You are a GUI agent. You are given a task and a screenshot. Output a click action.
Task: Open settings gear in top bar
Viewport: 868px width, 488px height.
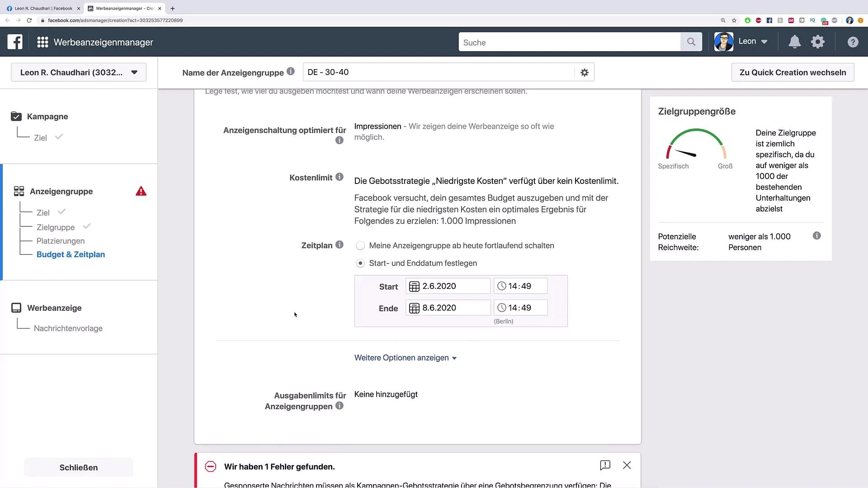tap(818, 42)
